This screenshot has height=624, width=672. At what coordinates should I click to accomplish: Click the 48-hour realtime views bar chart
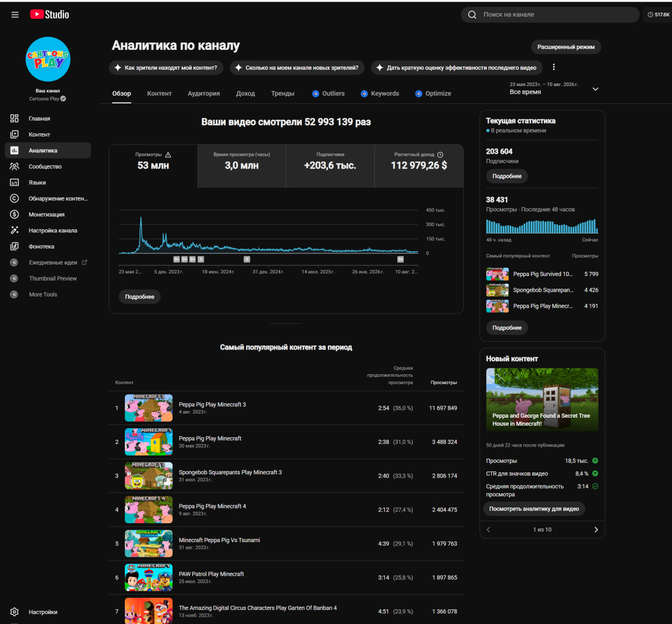pos(542,226)
